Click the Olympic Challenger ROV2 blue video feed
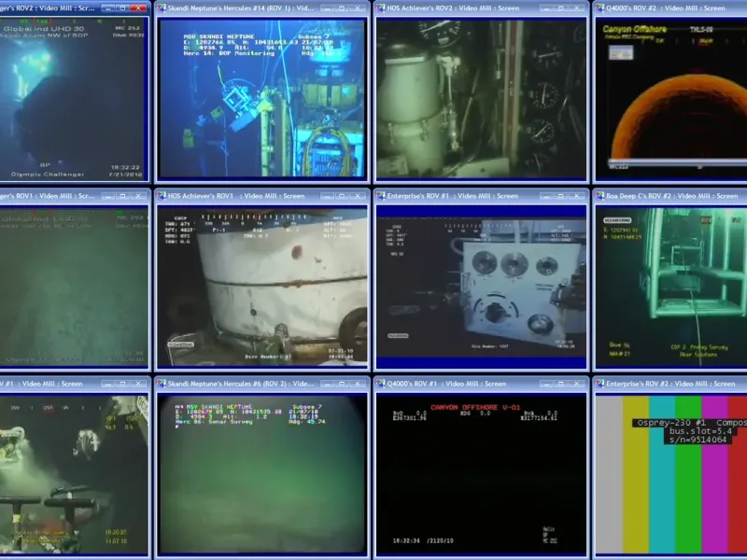The height and width of the screenshot is (560, 747). pos(74,99)
